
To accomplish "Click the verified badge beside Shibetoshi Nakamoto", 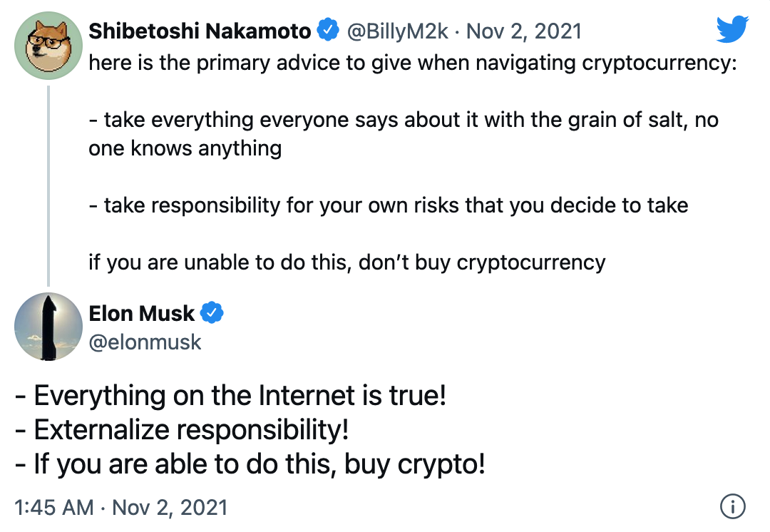I will (x=327, y=30).
